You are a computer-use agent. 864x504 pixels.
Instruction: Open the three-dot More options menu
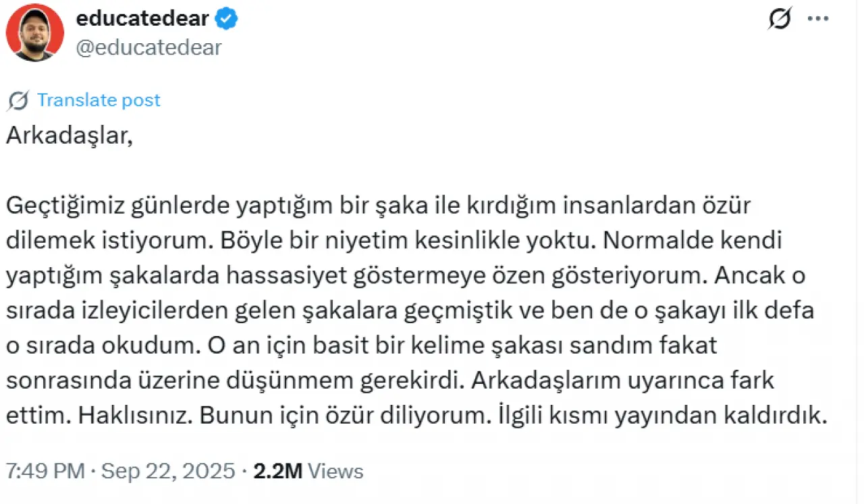[817, 20]
